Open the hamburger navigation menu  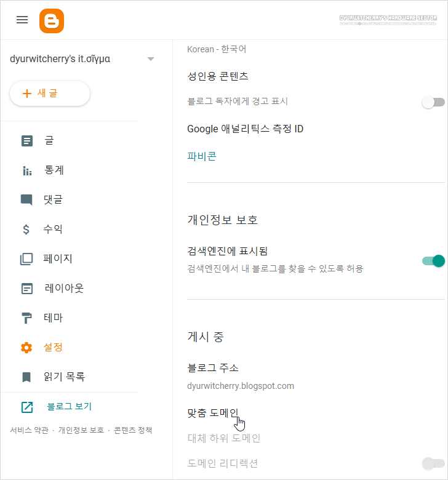tap(22, 20)
